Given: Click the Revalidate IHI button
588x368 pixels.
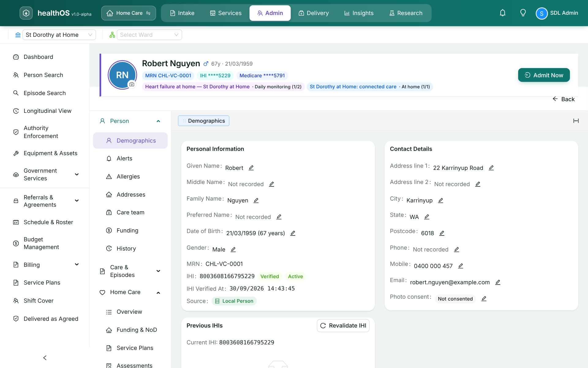Looking at the screenshot, I should [343, 325].
